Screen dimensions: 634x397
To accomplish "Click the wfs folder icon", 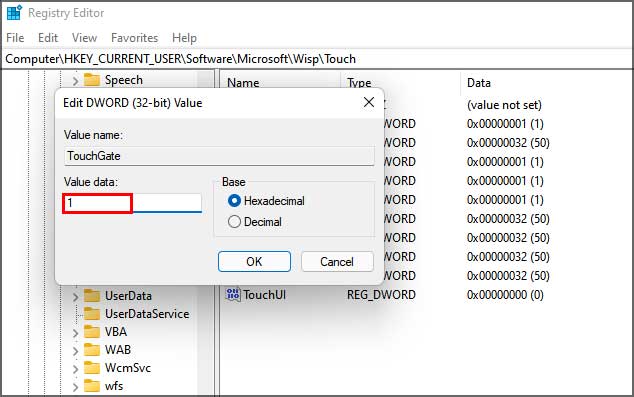I will (92, 386).
